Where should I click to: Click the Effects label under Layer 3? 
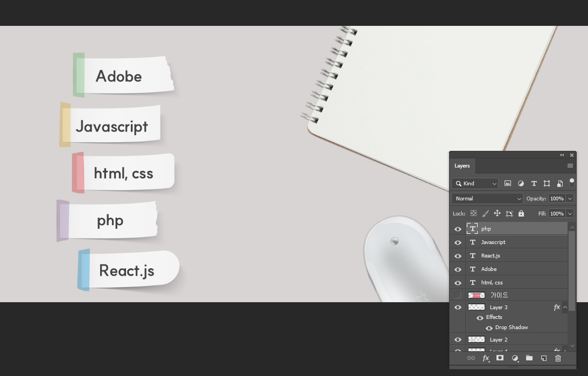(494, 317)
